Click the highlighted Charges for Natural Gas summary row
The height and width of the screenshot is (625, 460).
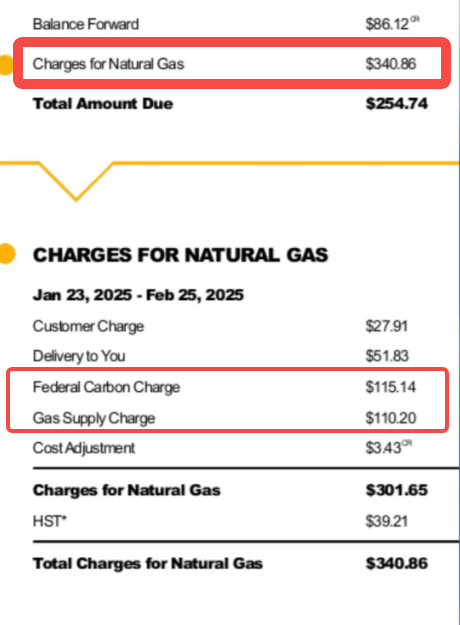click(232, 63)
